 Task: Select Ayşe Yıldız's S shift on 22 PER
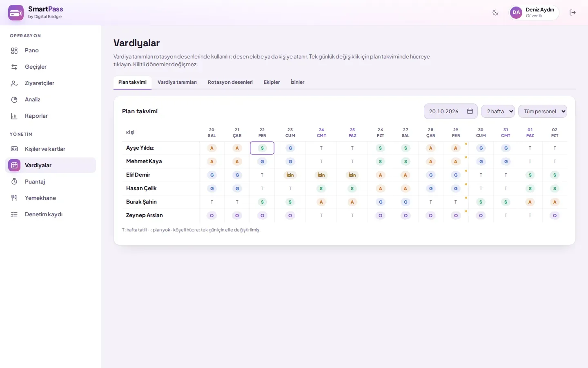[x=262, y=148]
